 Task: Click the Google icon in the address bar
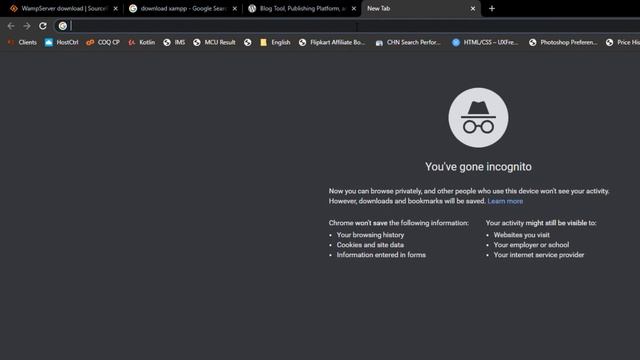[62, 26]
